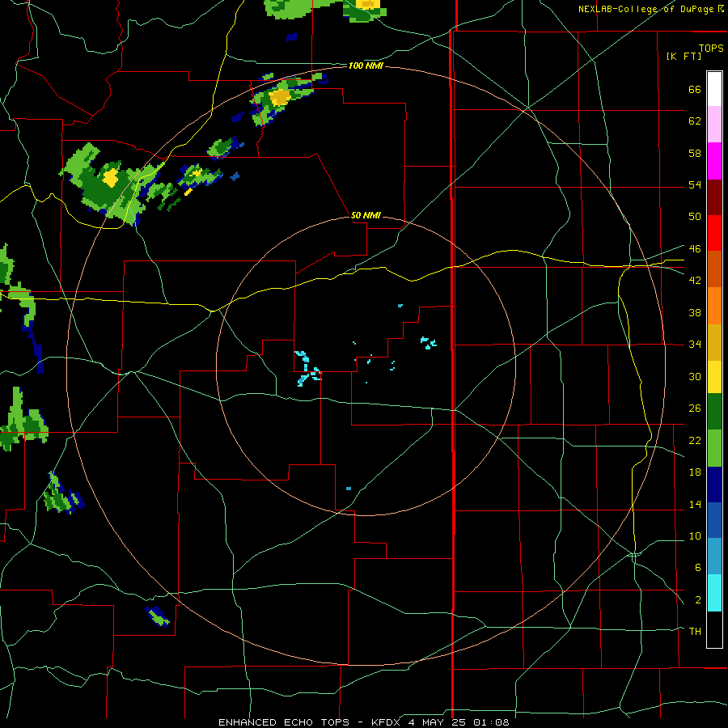Click the white swatch in the tops legend

[x=714, y=89]
